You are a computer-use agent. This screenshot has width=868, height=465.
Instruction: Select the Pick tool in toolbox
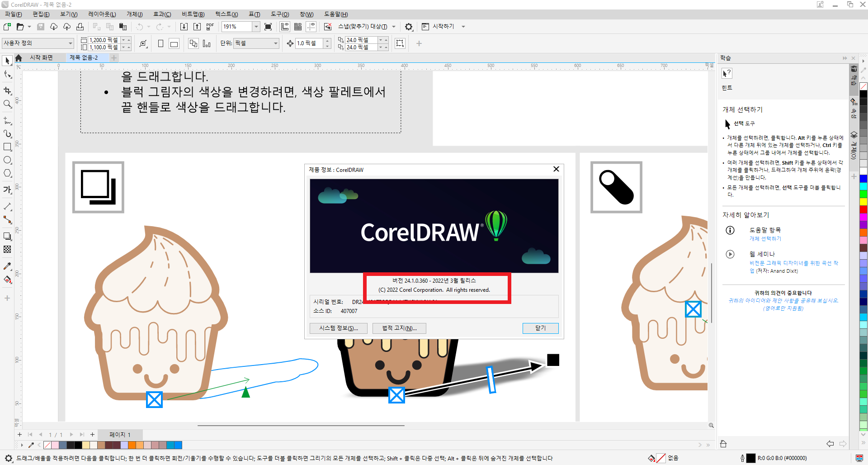pyautogui.click(x=7, y=61)
